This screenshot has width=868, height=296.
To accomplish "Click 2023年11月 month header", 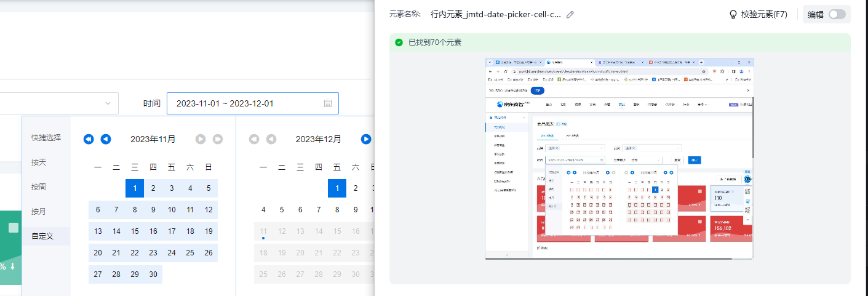I will point(153,140).
